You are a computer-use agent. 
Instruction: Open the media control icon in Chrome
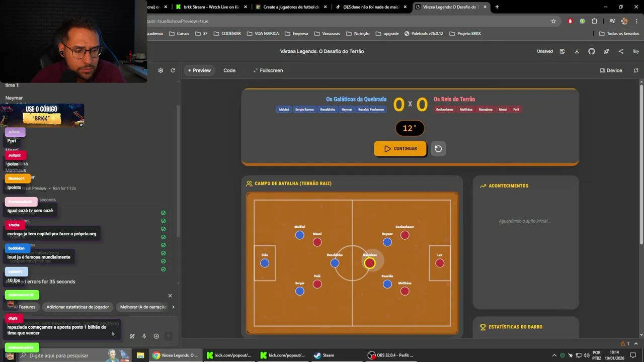pos(612,21)
